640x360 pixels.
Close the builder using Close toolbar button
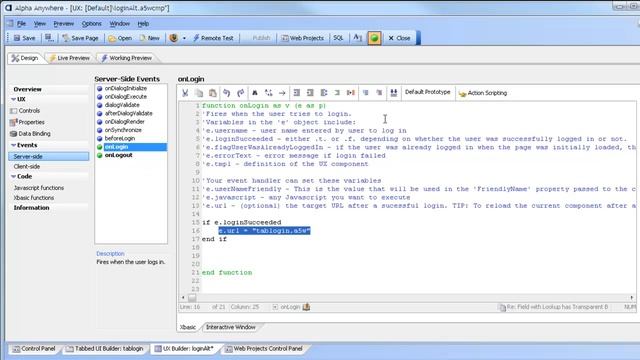click(399, 38)
